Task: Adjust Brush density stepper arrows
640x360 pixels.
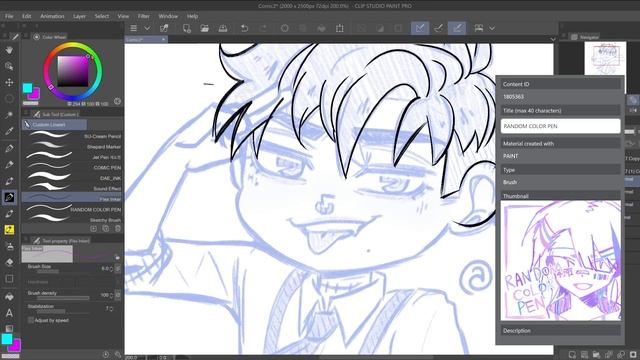Action: coord(111,295)
